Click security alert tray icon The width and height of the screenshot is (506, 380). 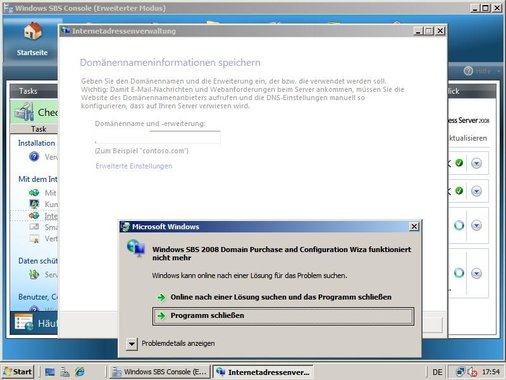pyautogui.click(x=472, y=372)
